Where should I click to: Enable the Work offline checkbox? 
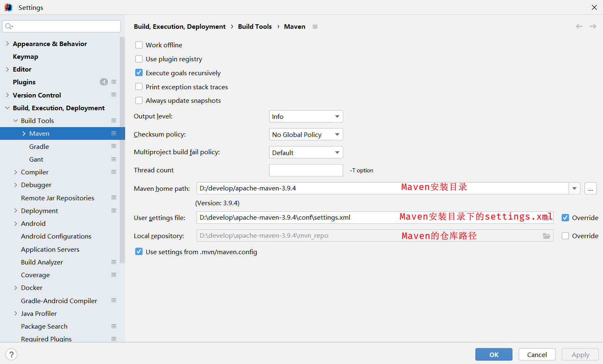[x=139, y=45]
